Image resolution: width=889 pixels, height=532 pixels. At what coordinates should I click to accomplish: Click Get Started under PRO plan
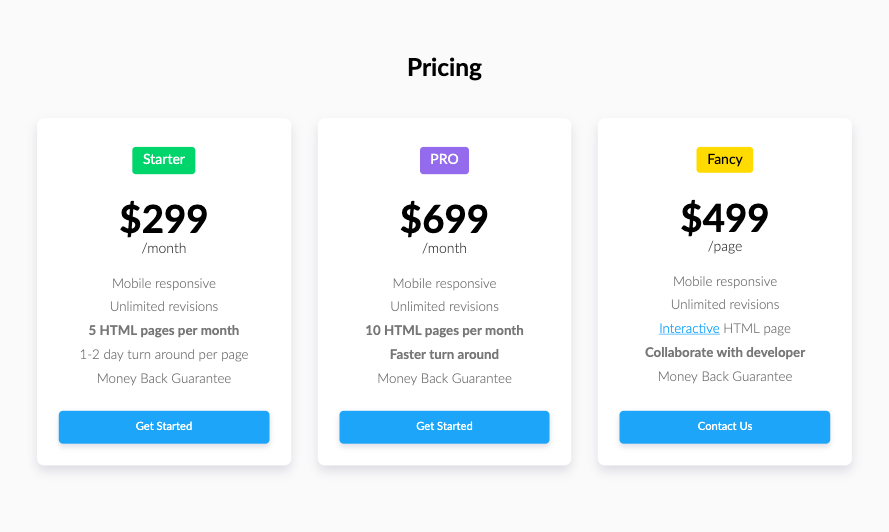444,427
